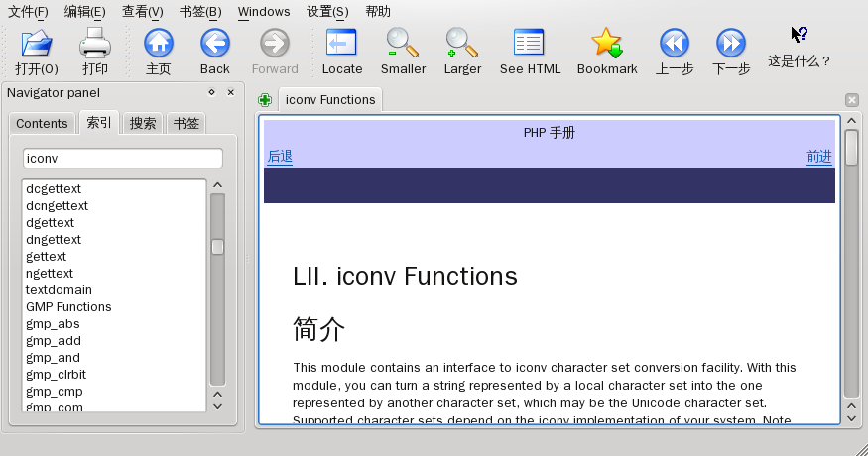The height and width of the screenshot is (456, 868).
Task: Open the 文件(F) menu
Action: pos(28,12)
